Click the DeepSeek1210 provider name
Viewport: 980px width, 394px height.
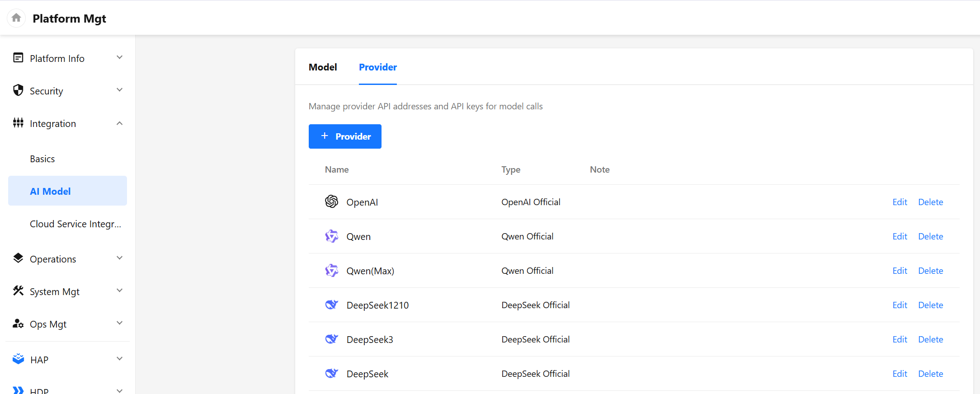[377, 305]
